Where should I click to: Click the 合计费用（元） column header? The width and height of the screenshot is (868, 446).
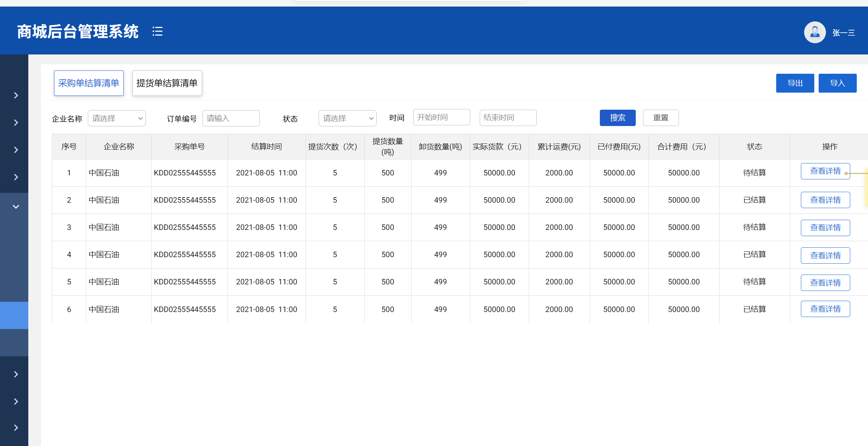pyautogui.click(x=684, y=146)
